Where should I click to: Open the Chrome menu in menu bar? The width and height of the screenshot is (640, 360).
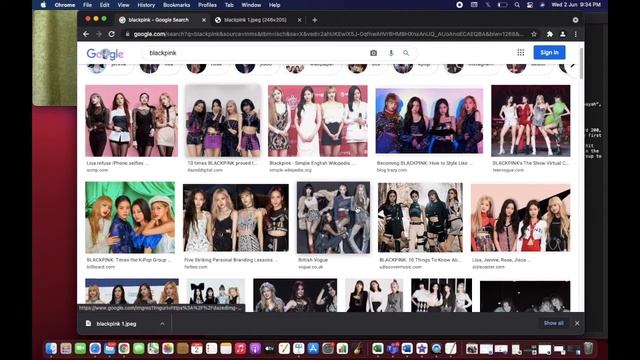click(64, 5)
